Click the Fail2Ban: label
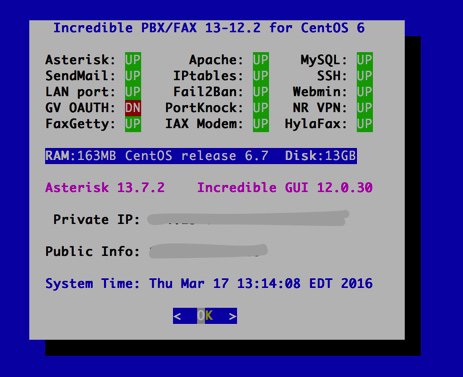 [x=208, y=92]
